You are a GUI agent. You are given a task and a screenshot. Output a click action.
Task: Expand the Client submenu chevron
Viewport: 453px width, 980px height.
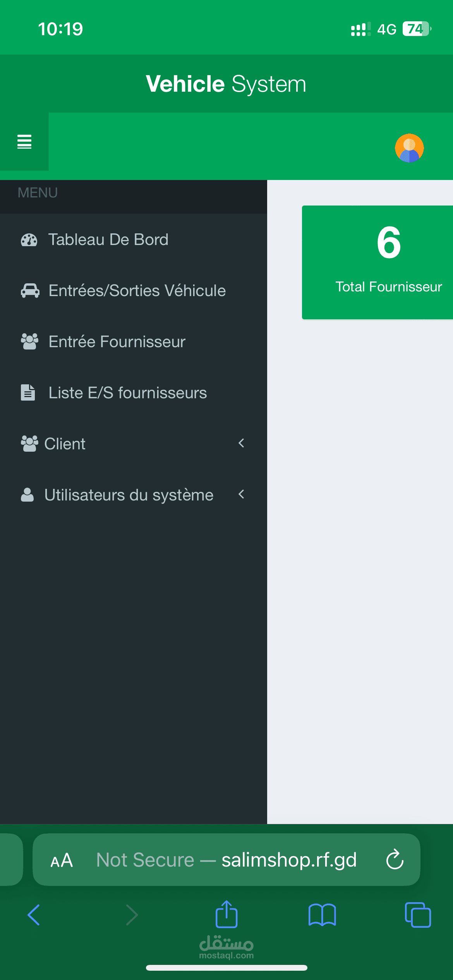(241, 443)
